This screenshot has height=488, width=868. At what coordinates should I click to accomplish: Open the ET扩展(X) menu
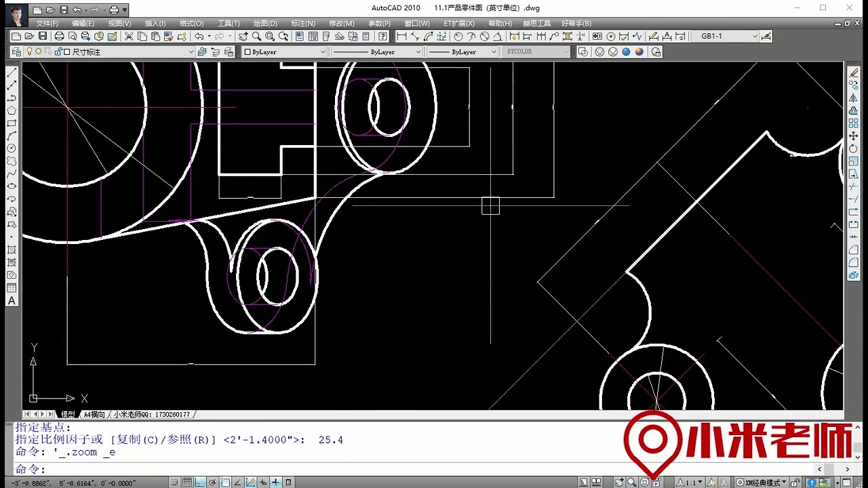459,23
